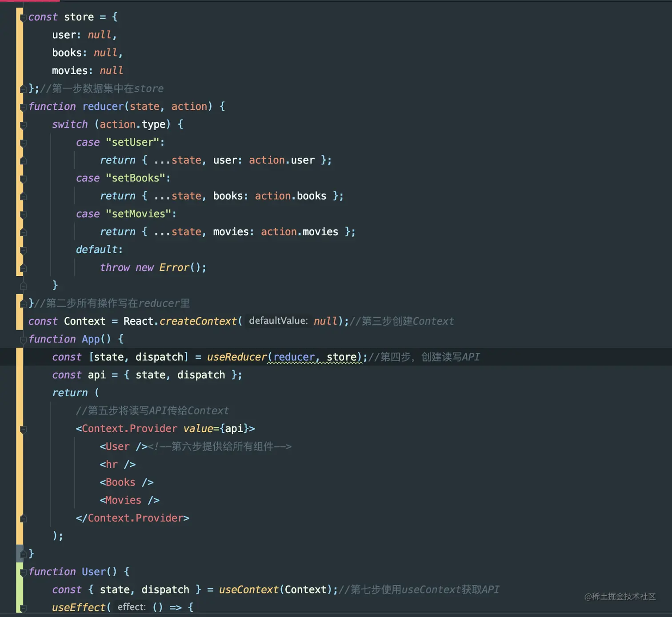Click "User" in function User declaration
672x617 pixels.
pyautogui.click(x=94, y=572)
